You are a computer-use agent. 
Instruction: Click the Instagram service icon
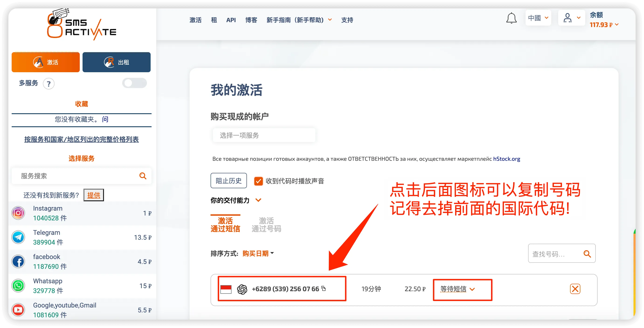[x=18, y=213]
